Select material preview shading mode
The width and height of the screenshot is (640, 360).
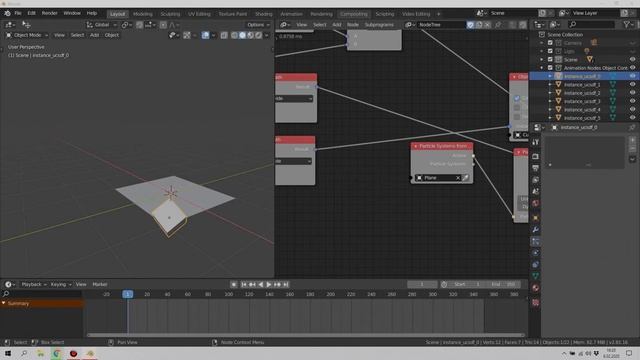pos(251,36)
